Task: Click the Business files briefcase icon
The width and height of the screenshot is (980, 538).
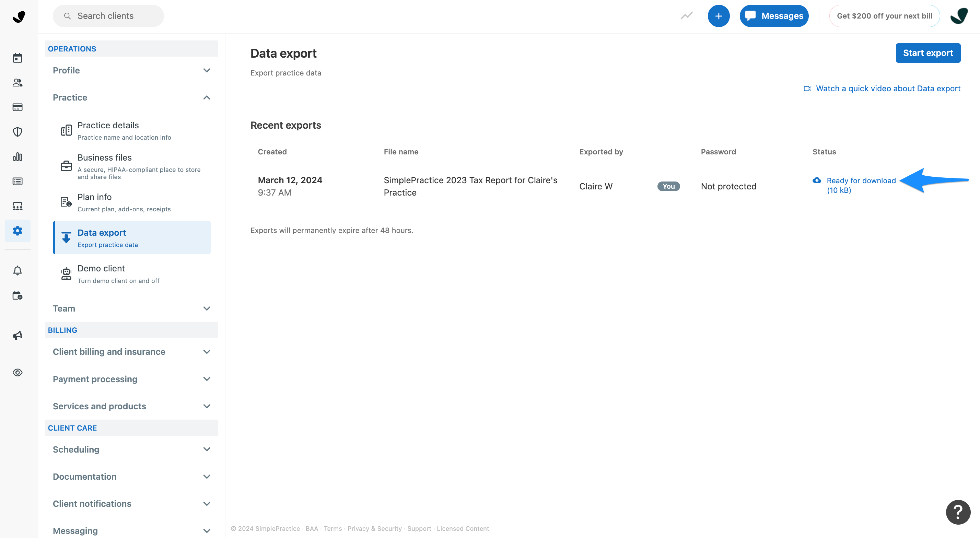Action: click(x=66, y=166)
